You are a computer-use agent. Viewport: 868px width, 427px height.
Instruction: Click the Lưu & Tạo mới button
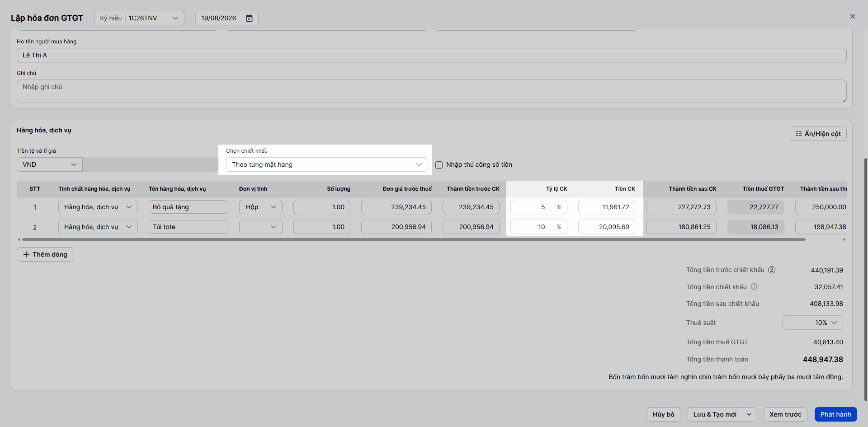(x=715, y=414)
